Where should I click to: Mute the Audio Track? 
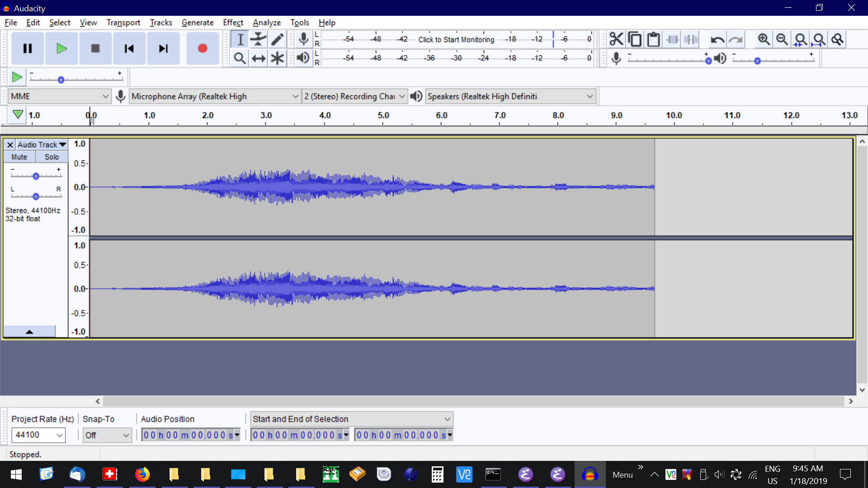click(19, 157)
